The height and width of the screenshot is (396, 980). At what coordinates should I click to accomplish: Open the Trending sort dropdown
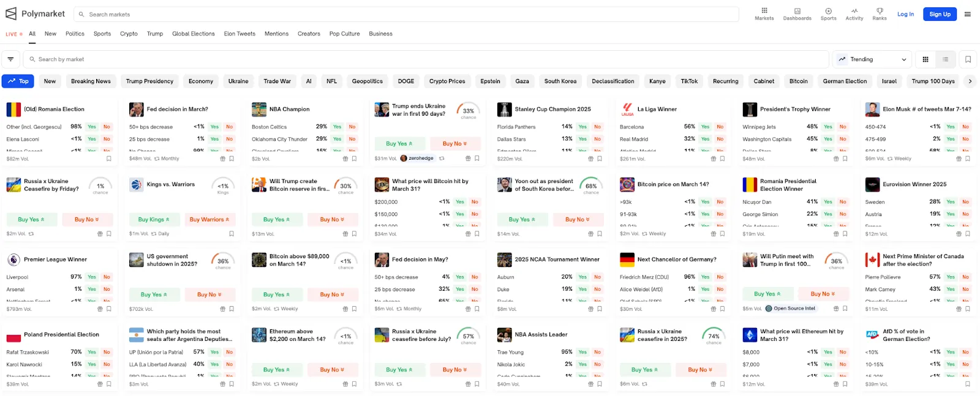tap(873, 59)
